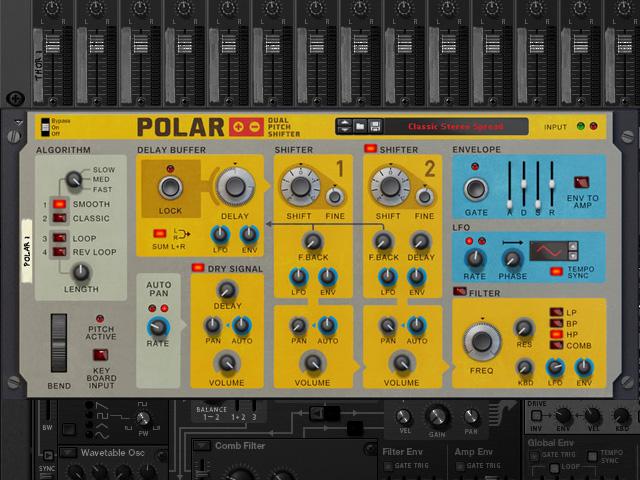Toggle the Filter enable button
This screenshot has width=640, height=480.
pos(460,291)
